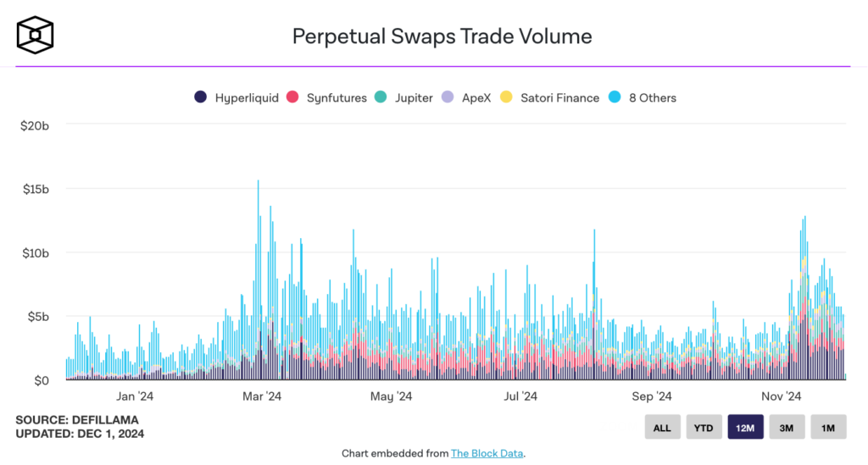Open The Block Data link
This screenshot has width=868, height=465.
tap(487, 454)
